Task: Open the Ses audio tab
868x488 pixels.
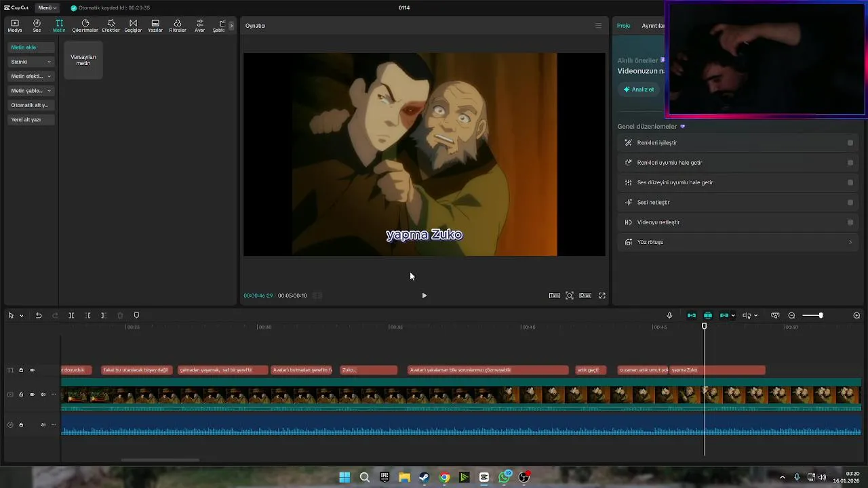Action: [37, 26]
